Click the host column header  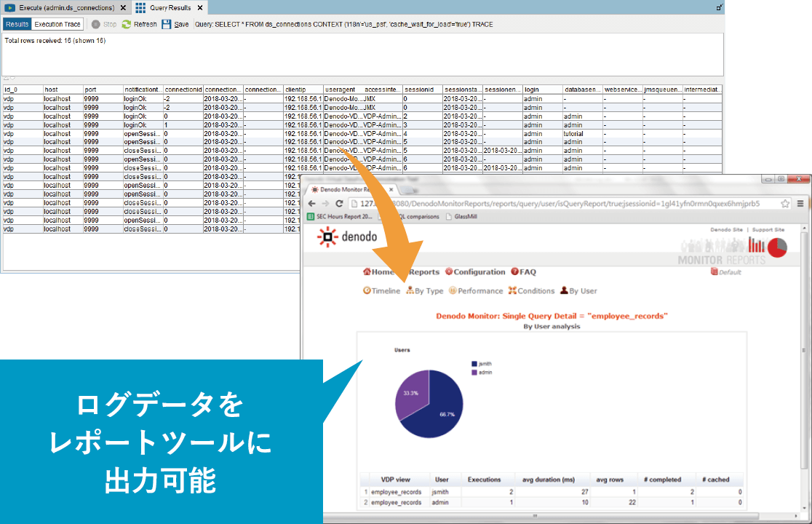(63, 90)
